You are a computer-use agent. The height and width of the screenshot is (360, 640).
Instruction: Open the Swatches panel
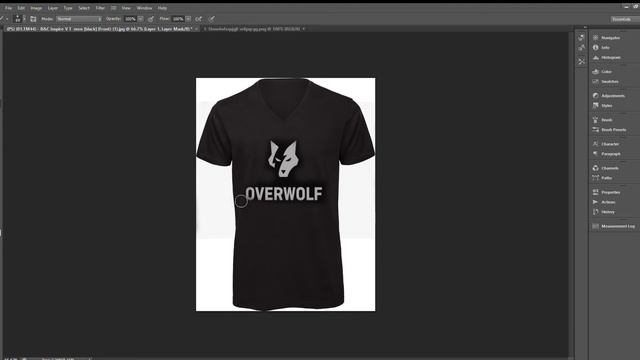tap(605, 82)
